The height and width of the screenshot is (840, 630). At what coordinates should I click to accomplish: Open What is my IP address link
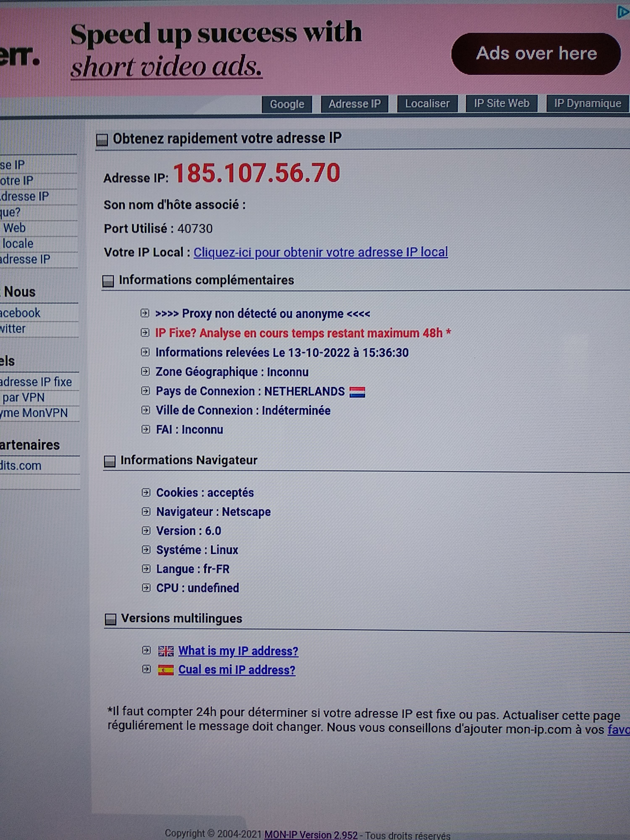pos(238,651)
